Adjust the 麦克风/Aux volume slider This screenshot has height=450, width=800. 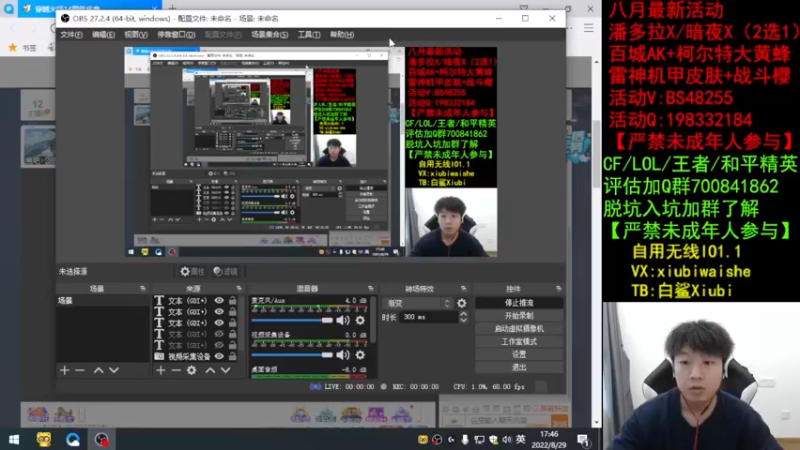pos(292,320)
